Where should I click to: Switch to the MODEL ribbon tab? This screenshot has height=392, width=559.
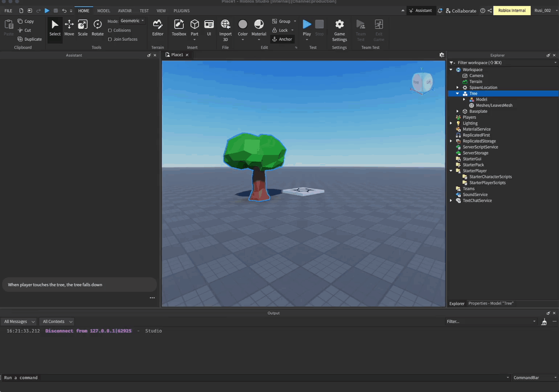click(103, 11)
